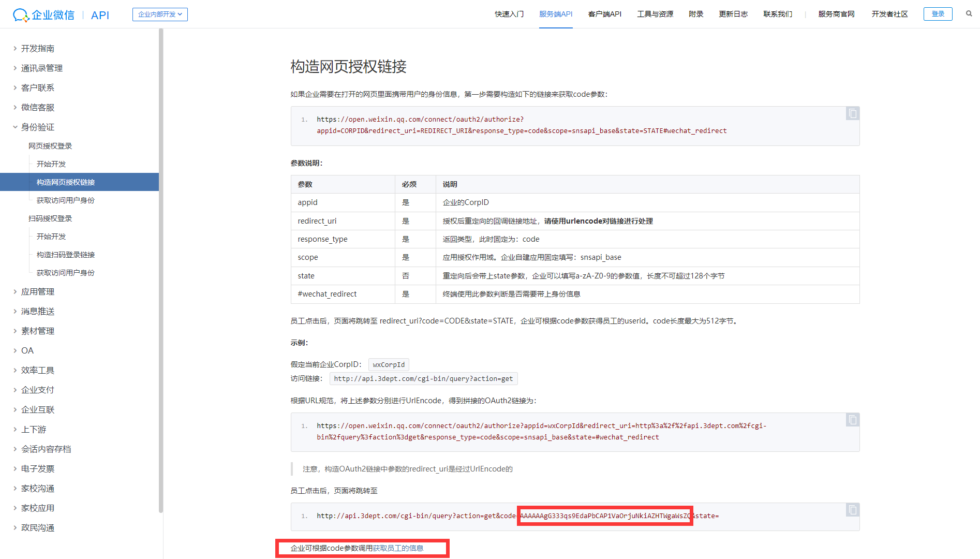
Task: Open 获取访问用户身份 under 网页授权登录
Action: coord(66,200)
